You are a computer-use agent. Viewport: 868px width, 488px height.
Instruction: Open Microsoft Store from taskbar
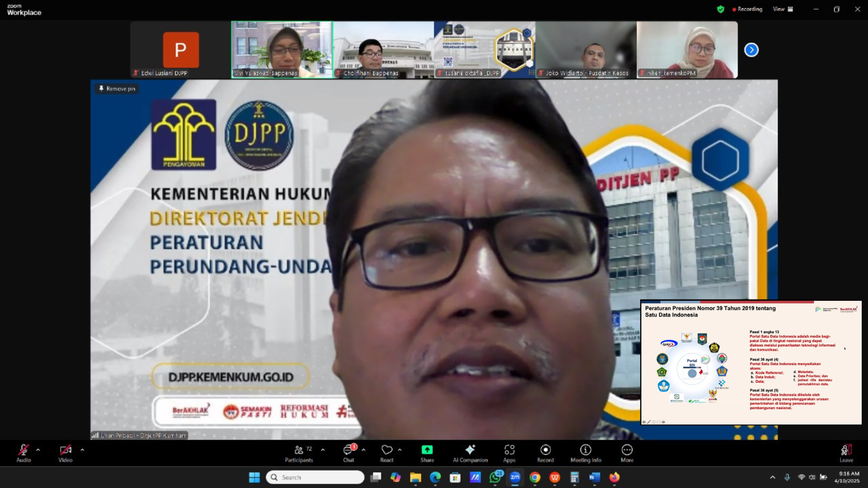pos(455,477)
